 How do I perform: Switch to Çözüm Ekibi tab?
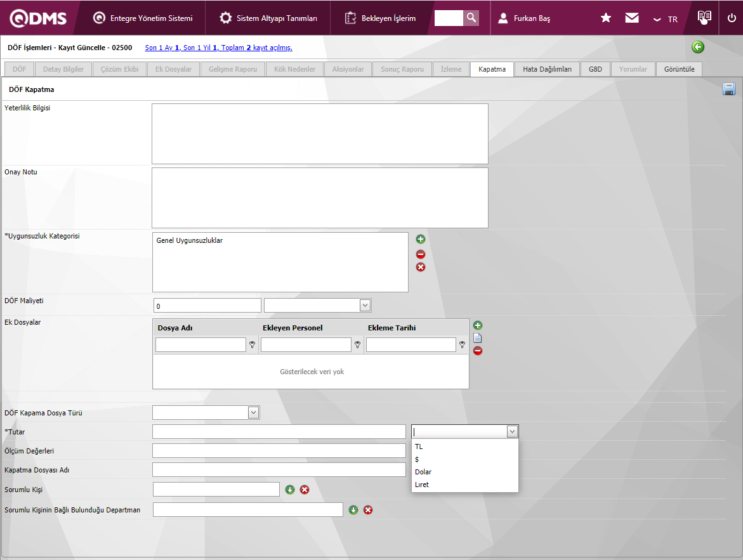click(x=119, y=69)
